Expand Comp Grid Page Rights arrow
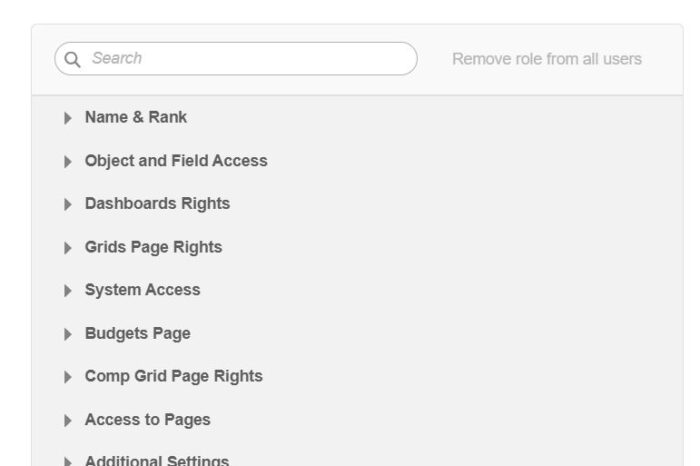Image resolution: width=700 pixels, height=466 pixels. (x=68, y=377)
